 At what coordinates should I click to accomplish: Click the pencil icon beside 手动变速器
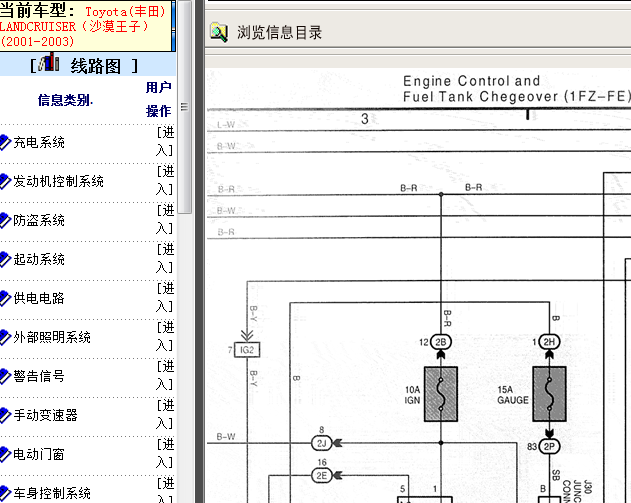[x=5, y=415]
